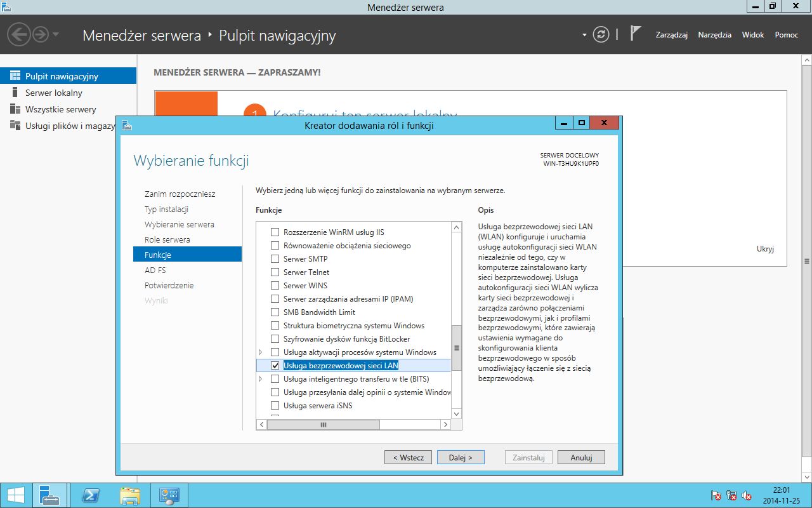Click the Serwer lokalny icon in sidebar

[x=15, y=93]
